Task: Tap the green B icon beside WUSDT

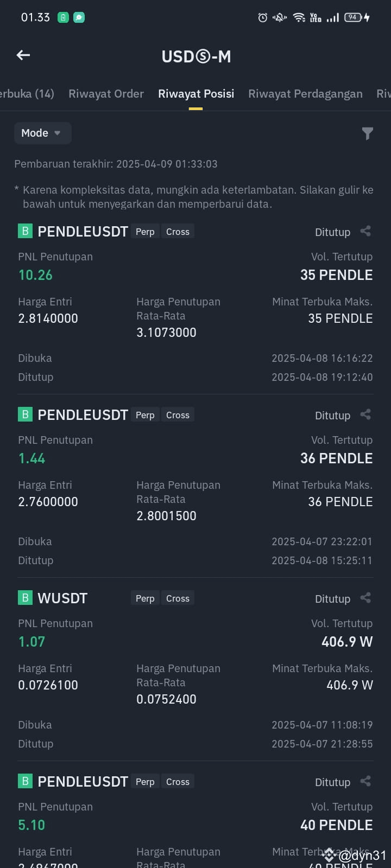Action: 25,598
